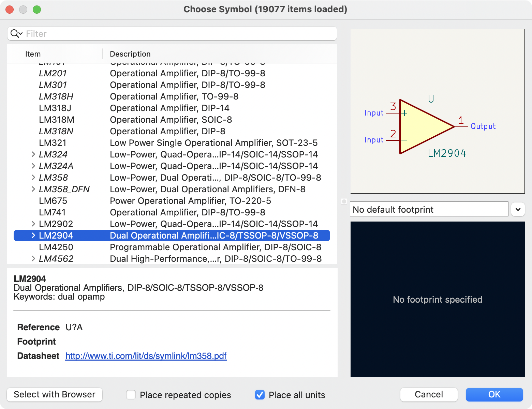This screenshot has height=409, width=532.
Task: Collapse the LM2902 entry
Action: pyautogui.click(x=33, y=224)
